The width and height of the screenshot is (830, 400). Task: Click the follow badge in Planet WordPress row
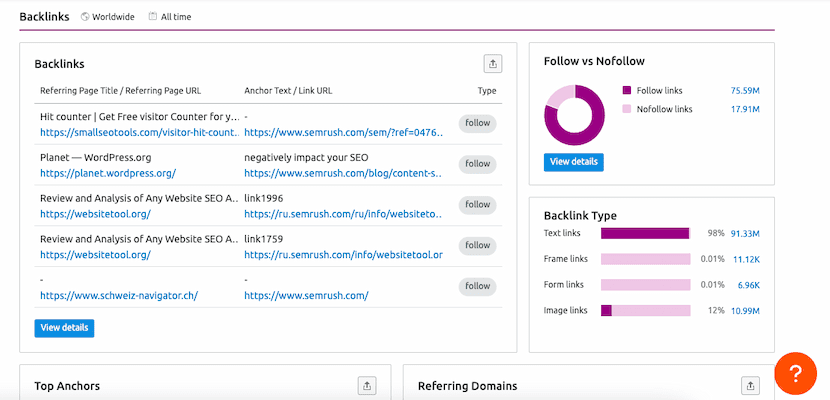coord(477,164)
